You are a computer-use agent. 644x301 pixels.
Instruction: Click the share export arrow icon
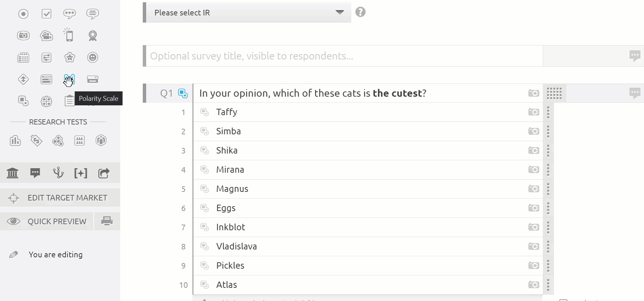(x=104, y=173)
